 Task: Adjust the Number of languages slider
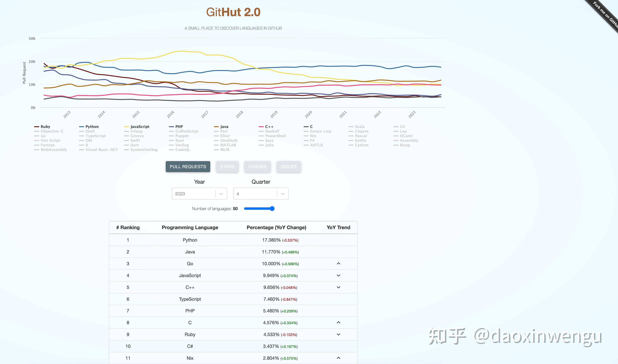click(x=259, y=209)
